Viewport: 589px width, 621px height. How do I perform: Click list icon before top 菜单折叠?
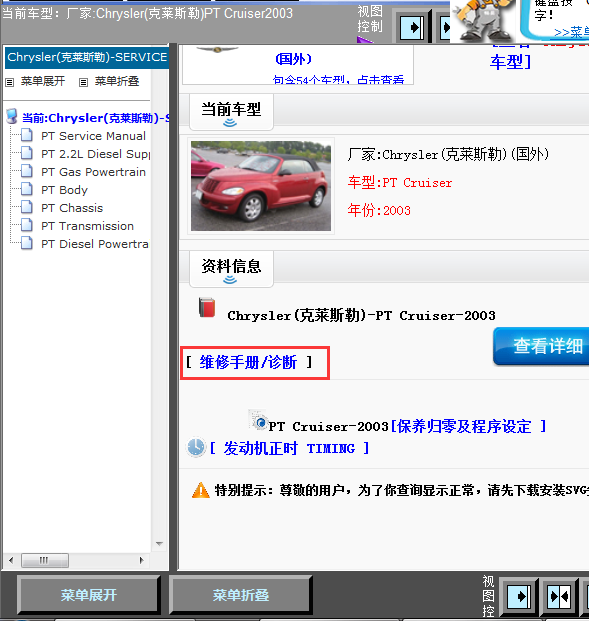(x=83, y=82)
